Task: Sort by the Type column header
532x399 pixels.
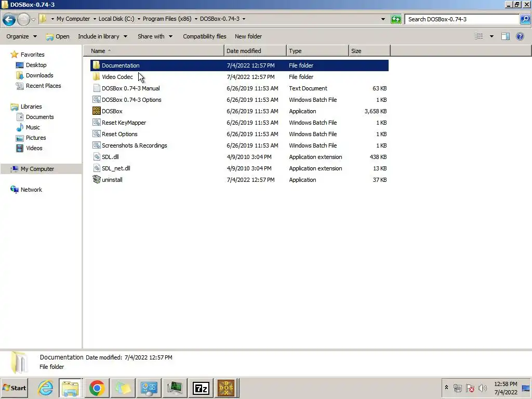Action: click(x=317, y=51)
